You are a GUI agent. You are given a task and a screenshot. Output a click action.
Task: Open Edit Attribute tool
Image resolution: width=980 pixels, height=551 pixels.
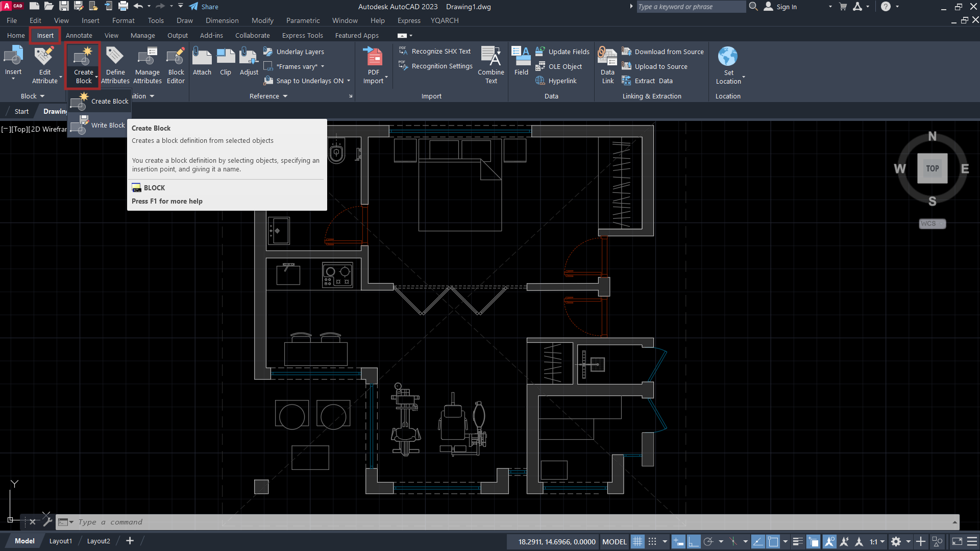[x=45, y=65]
